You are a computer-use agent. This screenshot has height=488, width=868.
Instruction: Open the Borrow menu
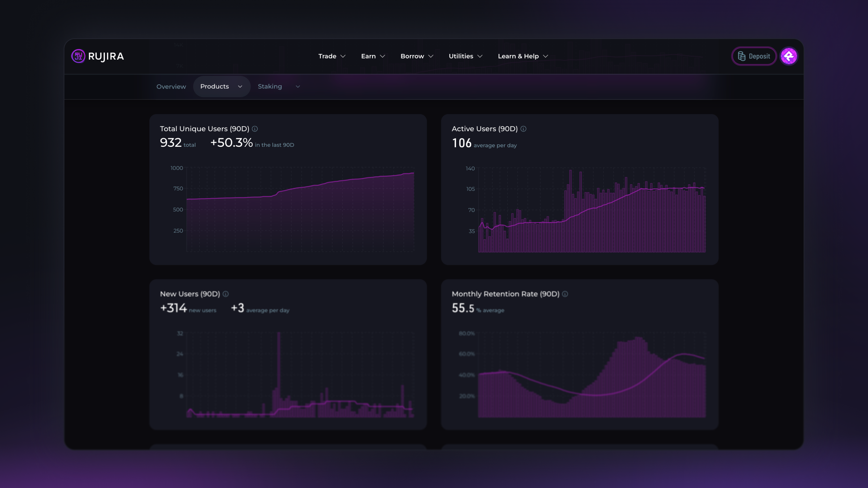pyautogui.click(x=417, y=56)
